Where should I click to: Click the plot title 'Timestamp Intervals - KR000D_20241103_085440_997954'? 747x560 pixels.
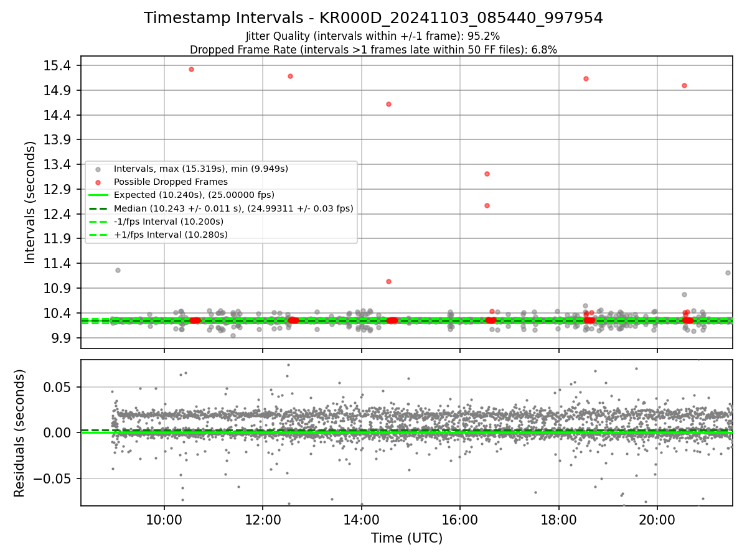coord(374,18)
